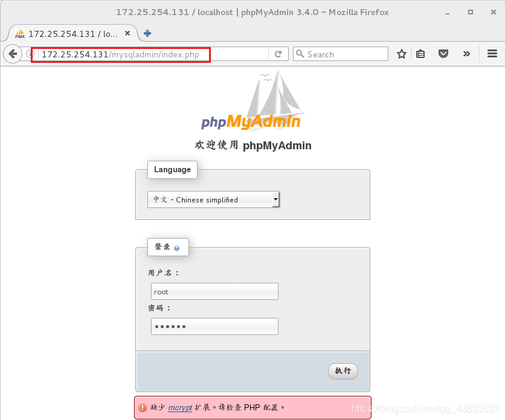Show more toolbar tools via double chevron
The height and width of the screenshot is (420, 505).
tap(466, 54)
